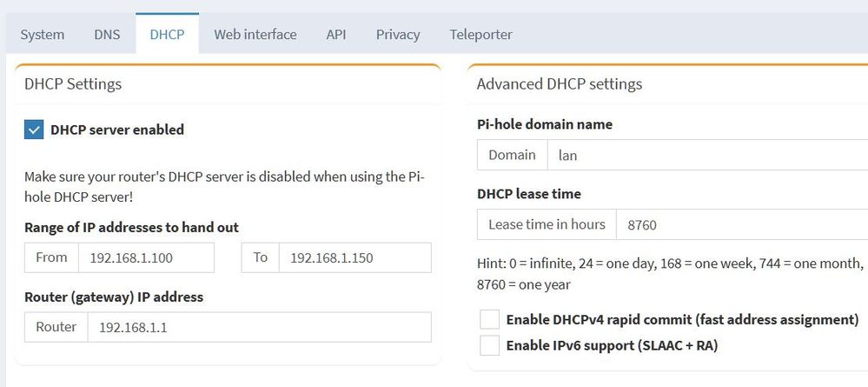Click the domain name field containing lan
Image resolution: width=868 pixels, height=387 pixels.
coord(706,156)
